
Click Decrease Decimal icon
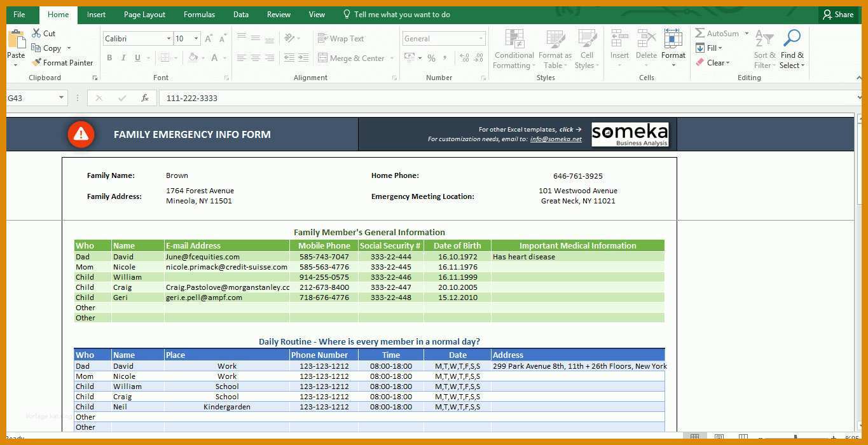click(x=479, y=58)
